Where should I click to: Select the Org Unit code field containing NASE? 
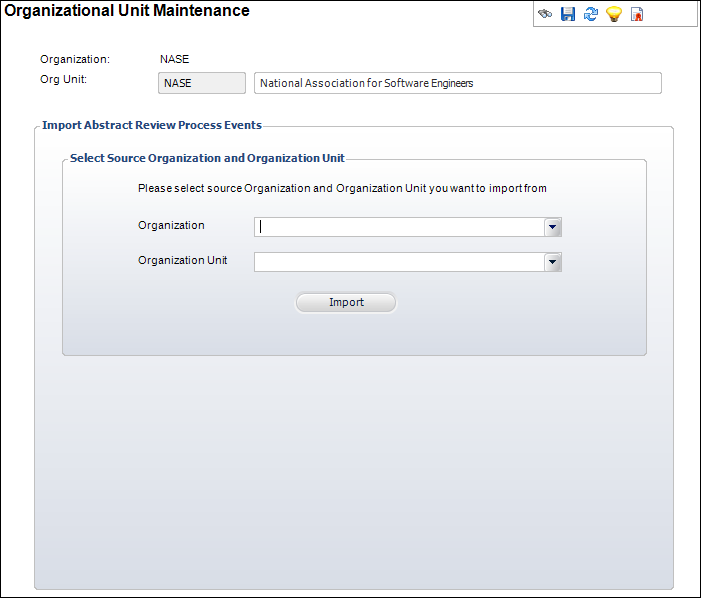201,83
